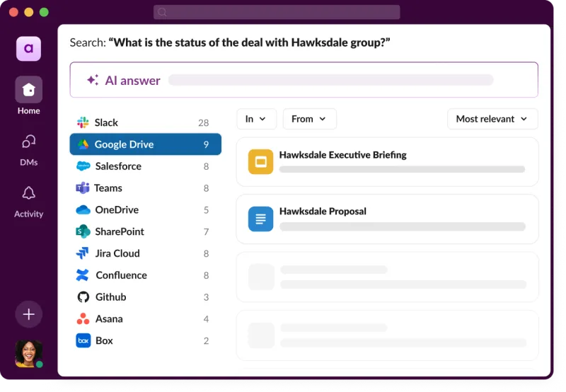
Task: Click the OneDrive cloud icon
Action: click(x=83, y=209)
